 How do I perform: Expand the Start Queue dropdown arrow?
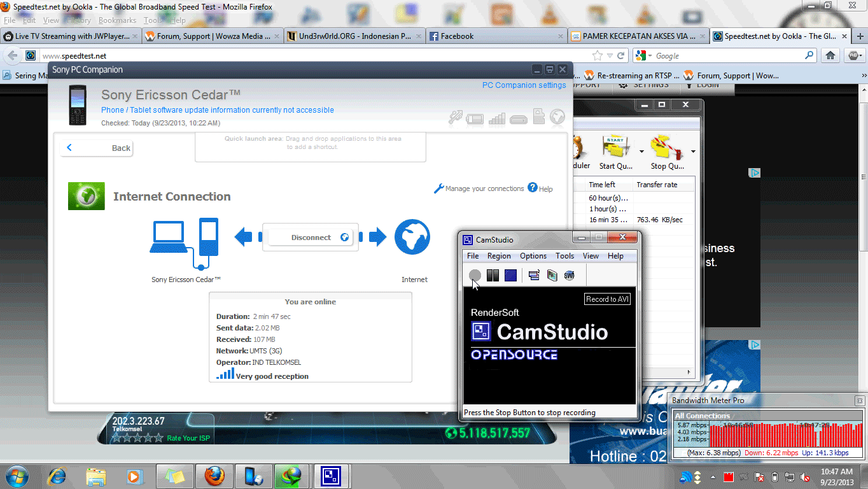click(x=641, y=151)
